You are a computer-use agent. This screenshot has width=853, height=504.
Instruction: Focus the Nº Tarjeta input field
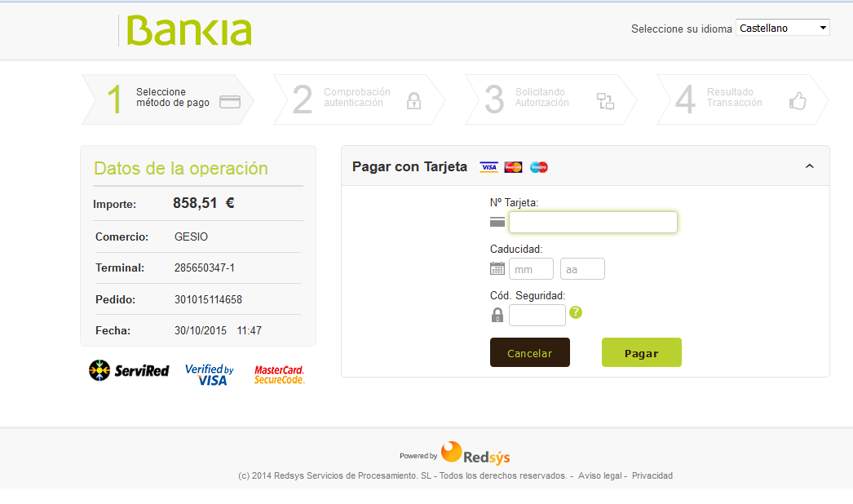coord(593,222)
